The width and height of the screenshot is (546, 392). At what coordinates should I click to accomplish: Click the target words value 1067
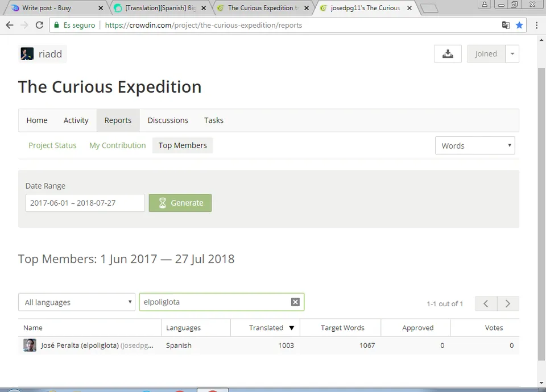pos(367,345)
